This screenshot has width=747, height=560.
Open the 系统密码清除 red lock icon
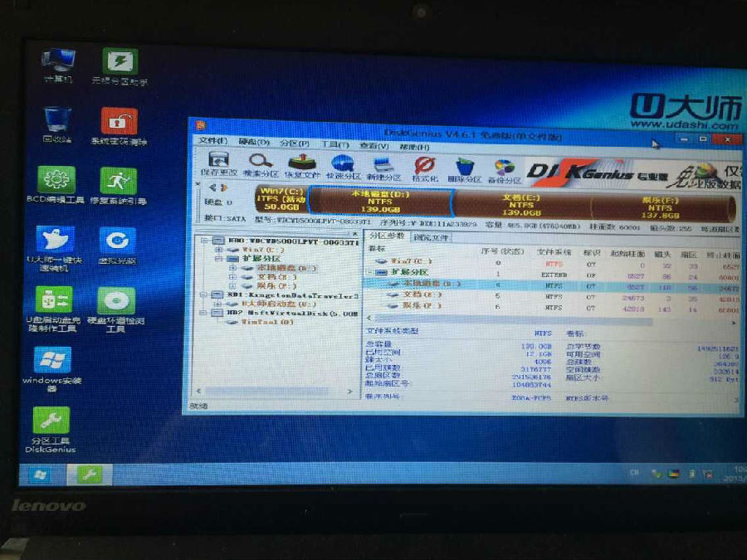[119, 126]
